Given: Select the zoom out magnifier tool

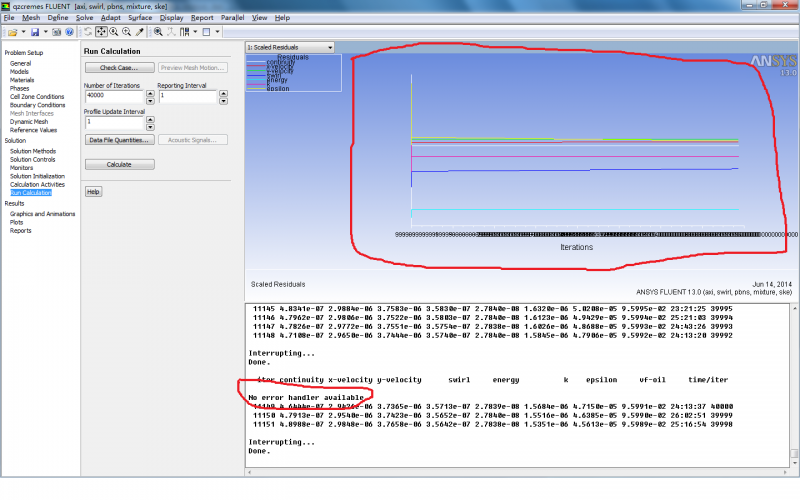Looking at the screenshot, I should [x=127, y=32].
